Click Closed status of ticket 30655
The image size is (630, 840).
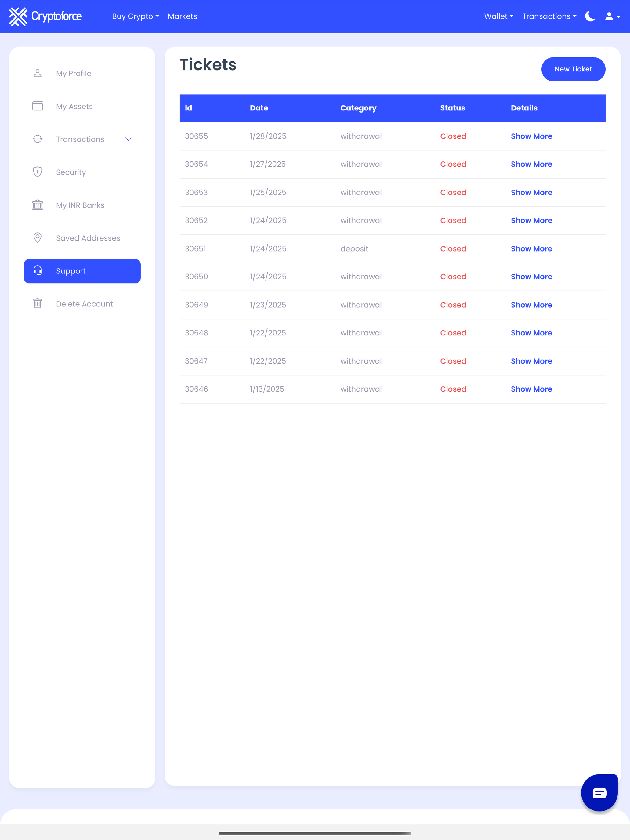point(453,136)
